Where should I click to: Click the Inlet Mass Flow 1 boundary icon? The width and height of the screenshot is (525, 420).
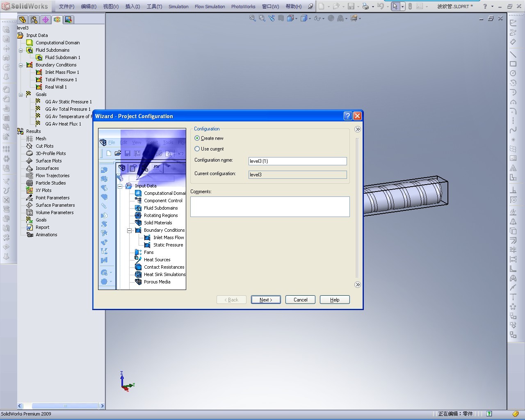click(x=39, y=72)
